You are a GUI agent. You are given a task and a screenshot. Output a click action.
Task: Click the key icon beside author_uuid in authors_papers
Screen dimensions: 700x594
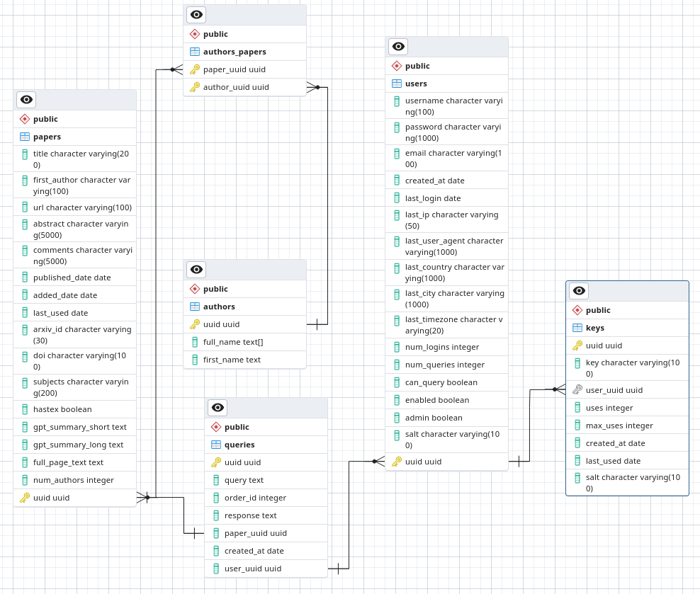coord(195,86)
